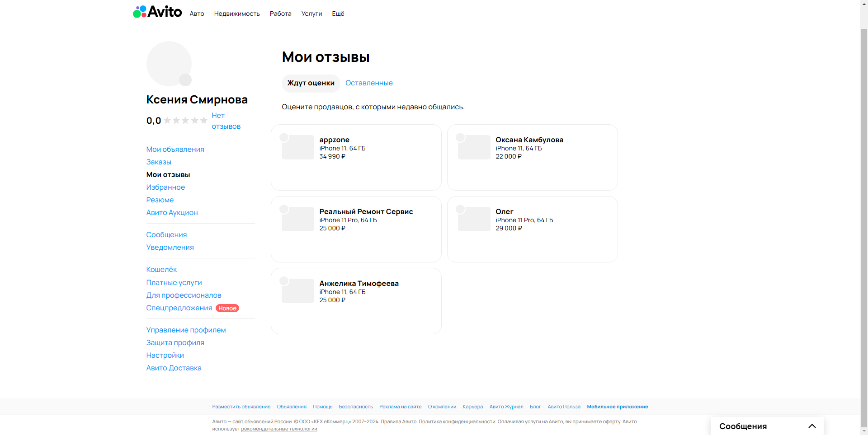868x435 pixels.
Task: Click the Олег listing thumbnail
Action: pos(474,219)
